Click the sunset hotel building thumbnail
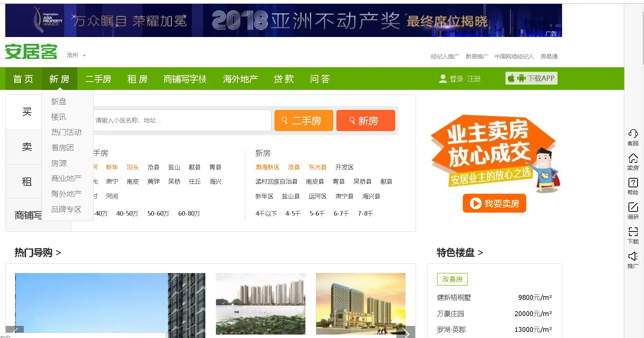Screen dimensions: 644x338 coord(361,304)
